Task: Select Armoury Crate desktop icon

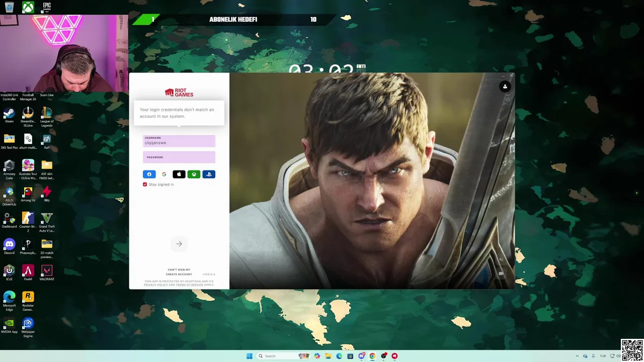Action: [9, 169]
